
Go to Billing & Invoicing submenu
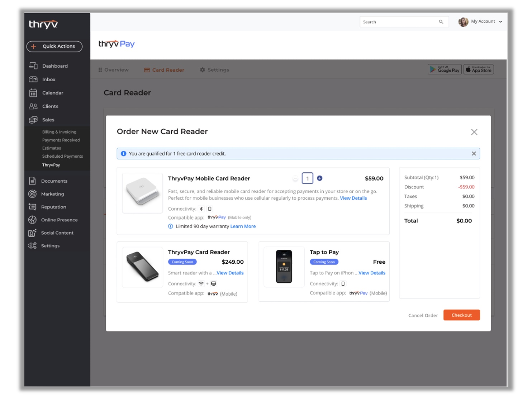tap(59, 132)
